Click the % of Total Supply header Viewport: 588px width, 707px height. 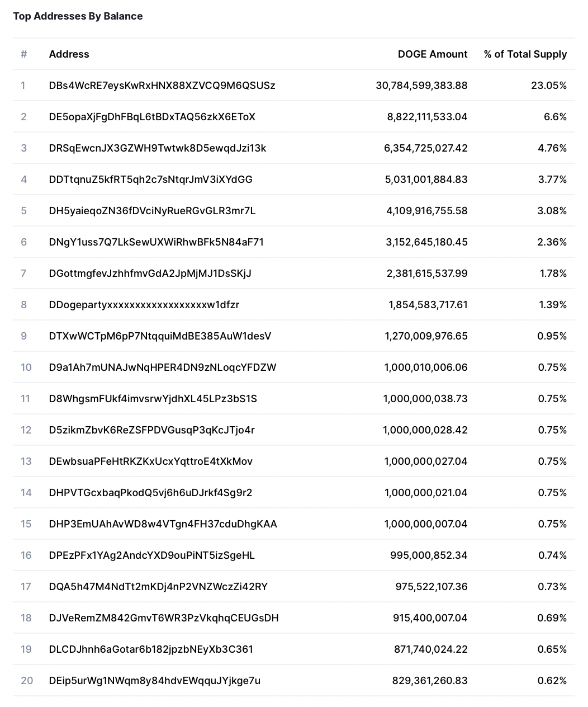[525, 54]
